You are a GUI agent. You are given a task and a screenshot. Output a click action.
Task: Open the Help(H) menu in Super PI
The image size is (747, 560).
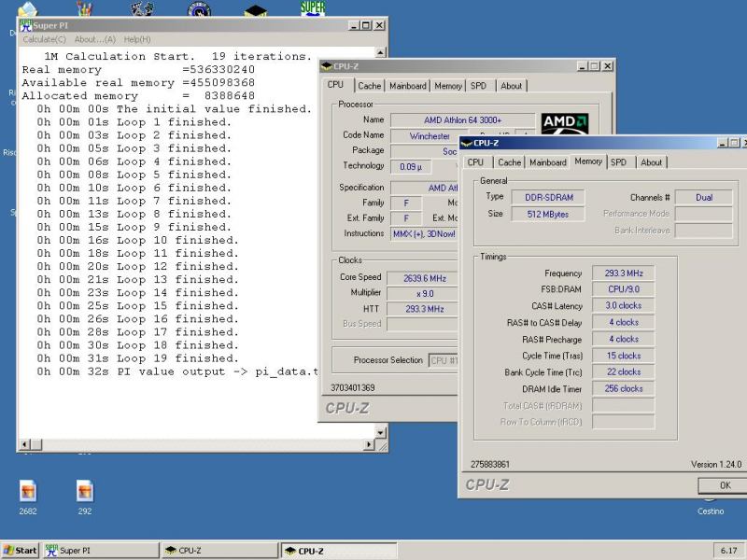[x=137, y=39]
